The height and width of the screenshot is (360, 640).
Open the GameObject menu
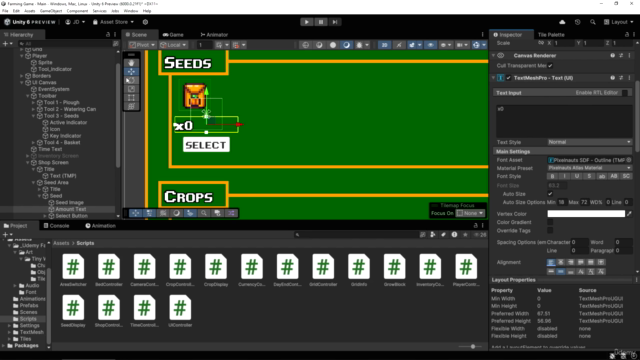(51, 11)
